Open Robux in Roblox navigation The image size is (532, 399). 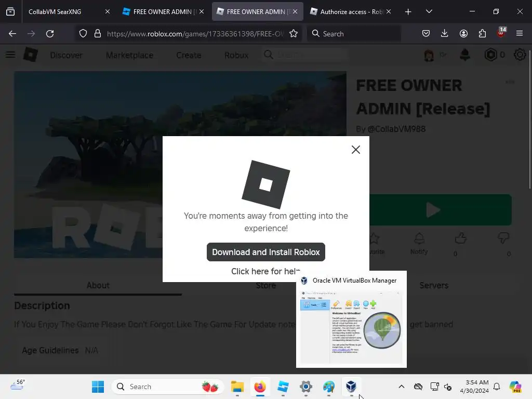[x=236, y=55]
